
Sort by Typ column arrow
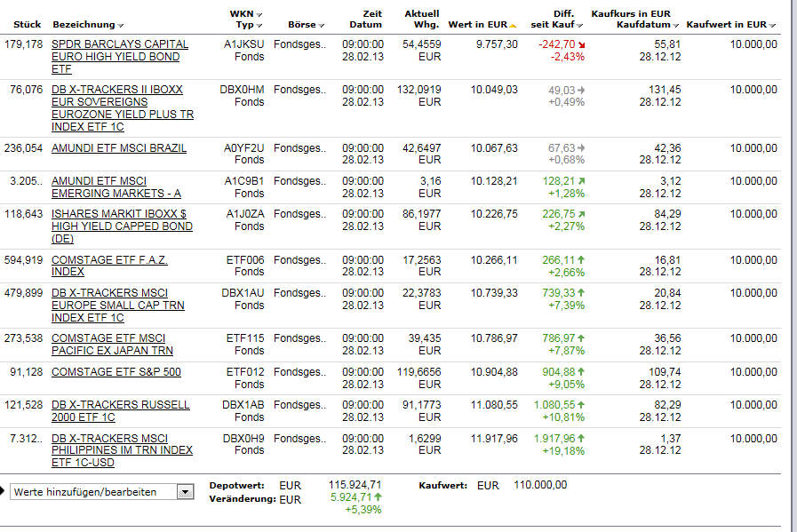(259, 26)
